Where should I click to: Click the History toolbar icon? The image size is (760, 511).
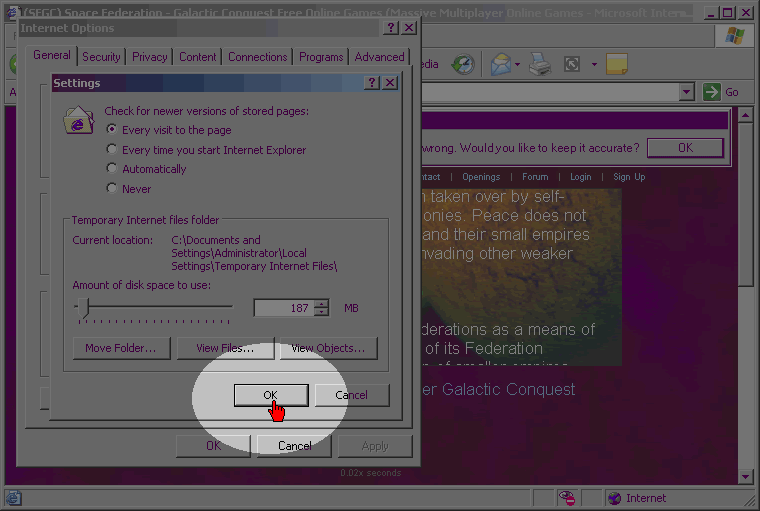click(x=462, y=65)
